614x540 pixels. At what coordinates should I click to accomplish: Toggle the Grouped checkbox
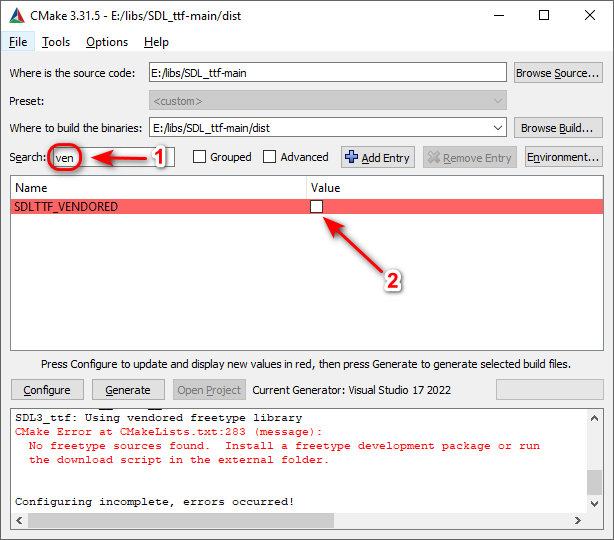click(x=200, y=157)
